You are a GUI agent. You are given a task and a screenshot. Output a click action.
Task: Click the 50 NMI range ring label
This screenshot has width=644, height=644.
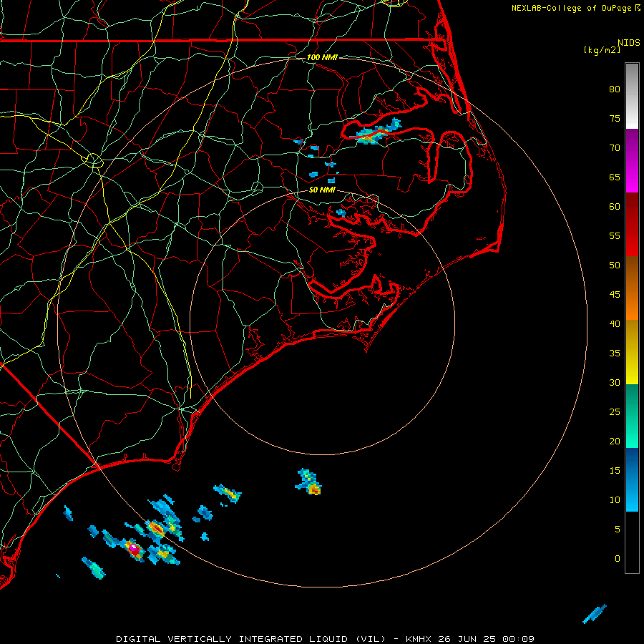pos(322,190)
